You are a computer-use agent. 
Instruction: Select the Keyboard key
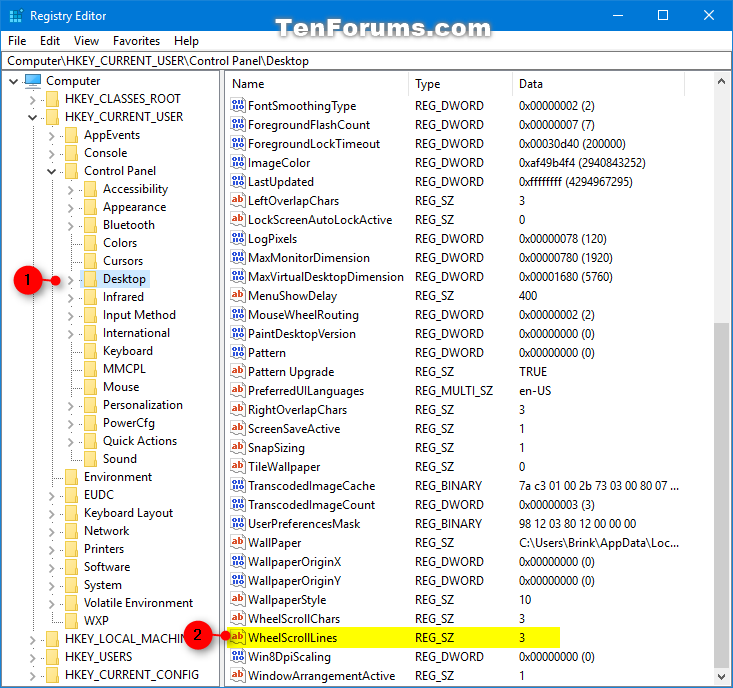(128, 351)
